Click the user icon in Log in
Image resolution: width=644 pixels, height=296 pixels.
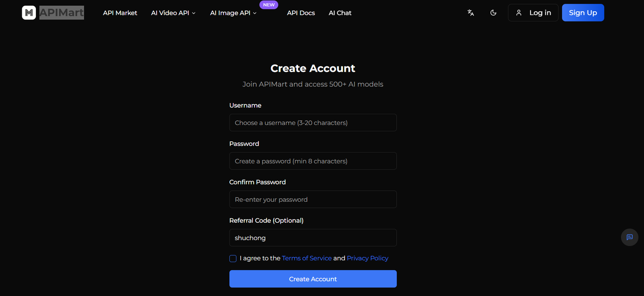[519, 13]
